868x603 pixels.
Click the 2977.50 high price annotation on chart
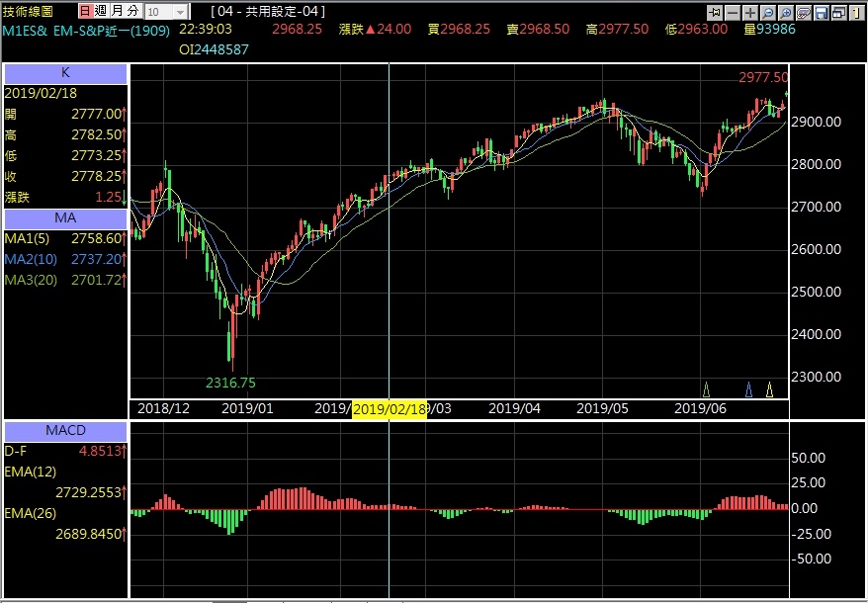pyautogui.click(x=763, y=77)
